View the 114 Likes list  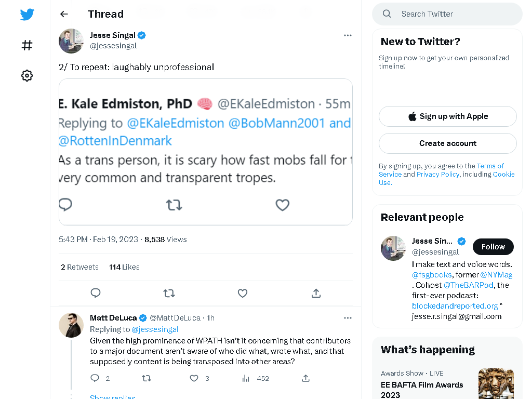click(x=125, y=267)
